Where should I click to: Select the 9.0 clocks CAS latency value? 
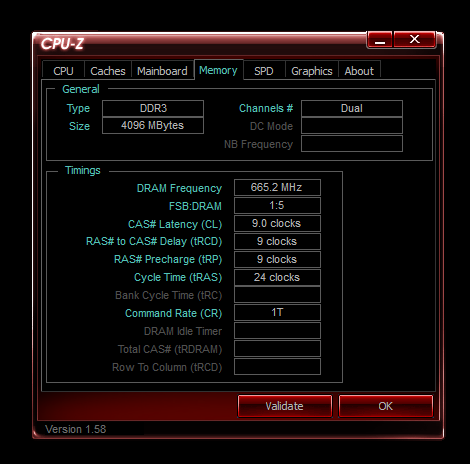coord(277,223)
